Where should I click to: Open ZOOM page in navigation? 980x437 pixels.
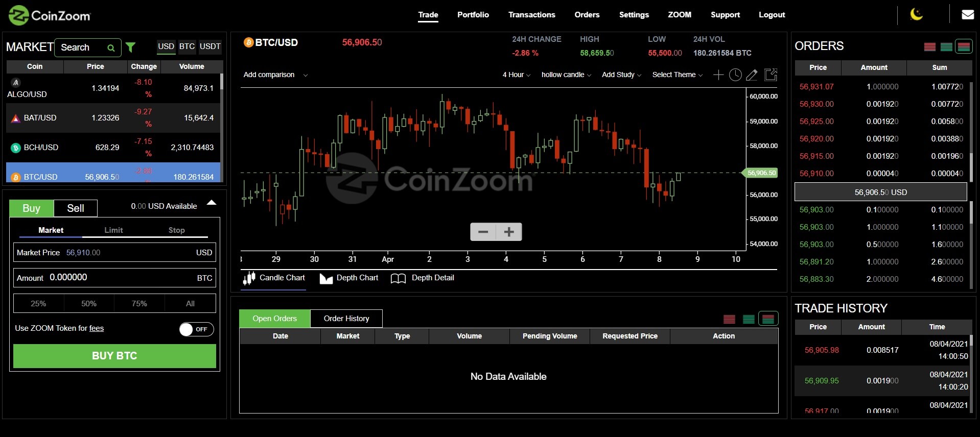coord(680,15)
